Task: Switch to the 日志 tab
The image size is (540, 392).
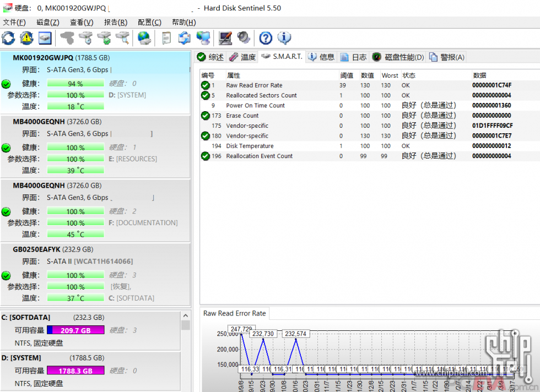Action: click(x=354, y=57)
